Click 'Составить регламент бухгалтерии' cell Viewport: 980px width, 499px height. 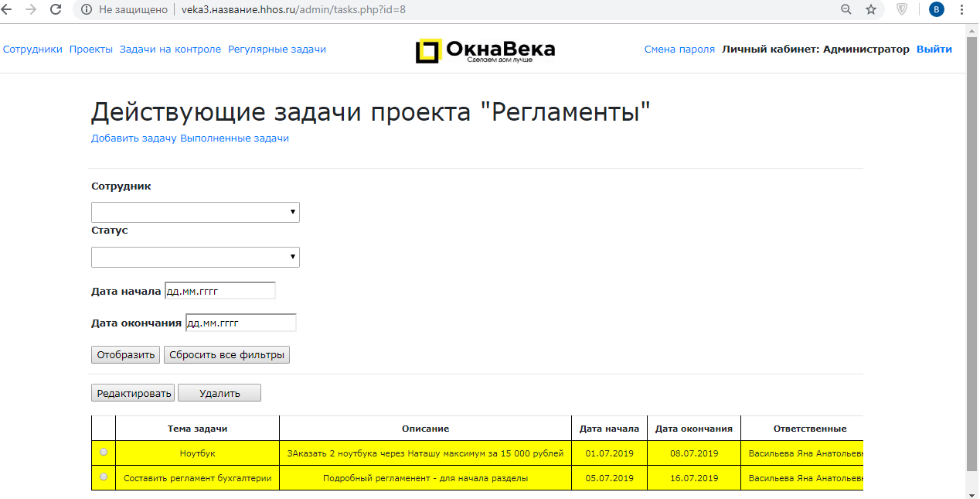click(198, 478)
